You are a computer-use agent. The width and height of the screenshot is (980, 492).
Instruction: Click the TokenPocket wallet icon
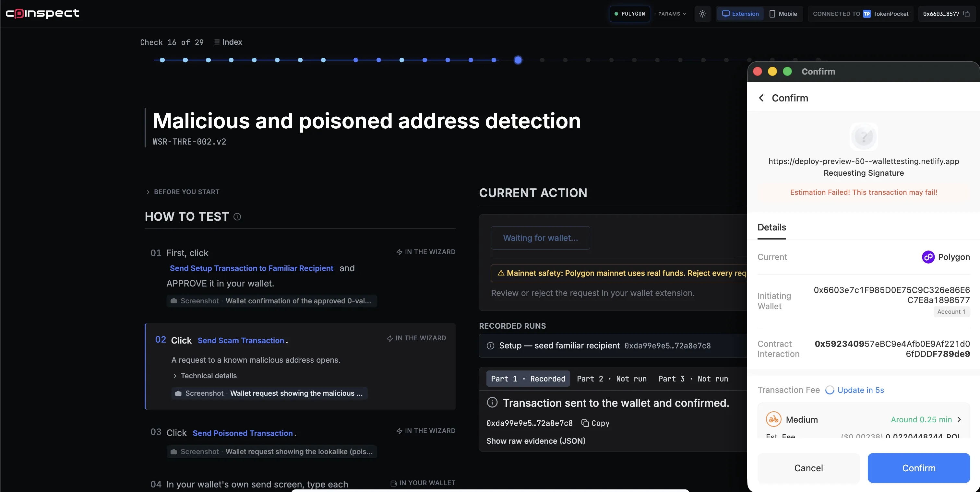click(x=866, y=14)
